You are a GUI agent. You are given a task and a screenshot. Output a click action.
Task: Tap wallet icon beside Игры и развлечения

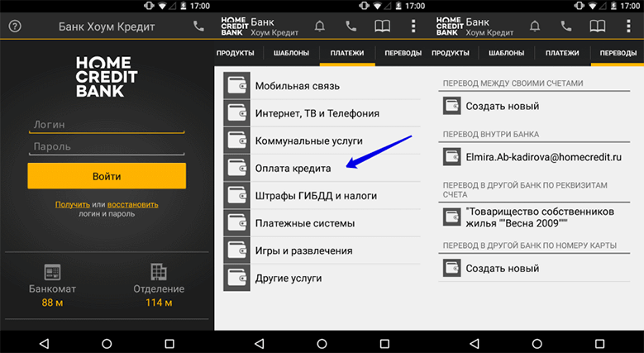(236, 250)
